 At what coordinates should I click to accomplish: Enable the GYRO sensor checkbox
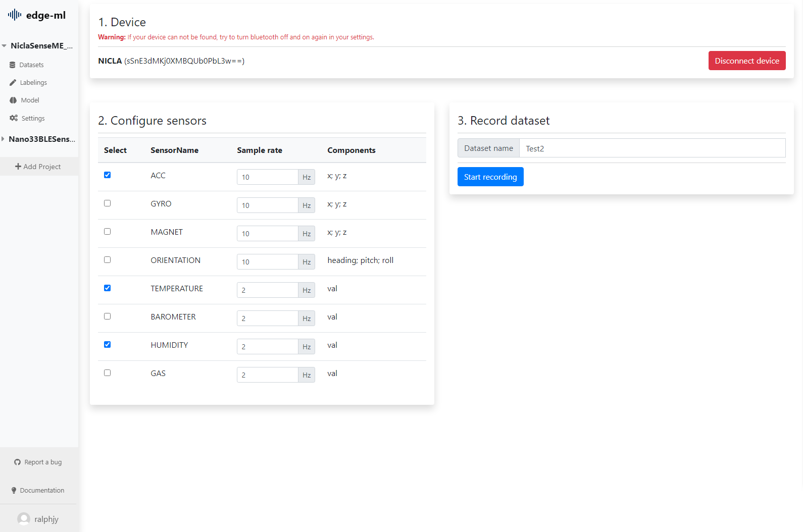coord(107,203)
